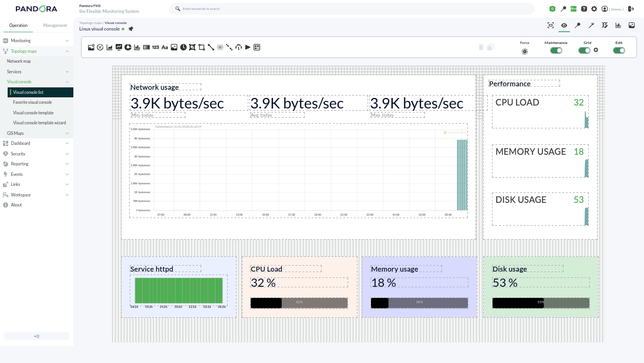
Task: Click the Force refresh icon
Action: coord(524,51)
